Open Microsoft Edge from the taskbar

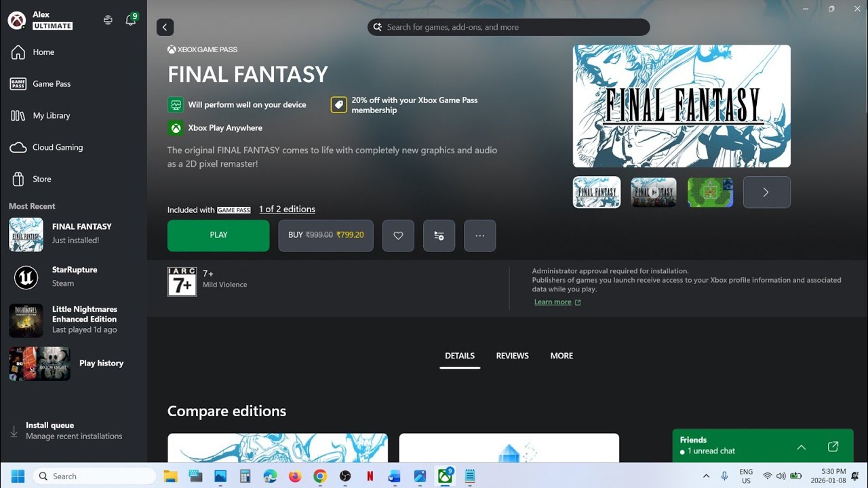[270, 476]
